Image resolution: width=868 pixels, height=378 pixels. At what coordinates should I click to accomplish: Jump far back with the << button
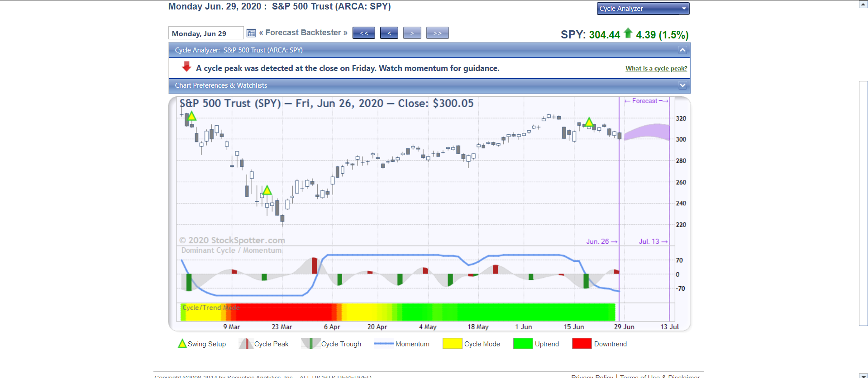tap(364, 33)
